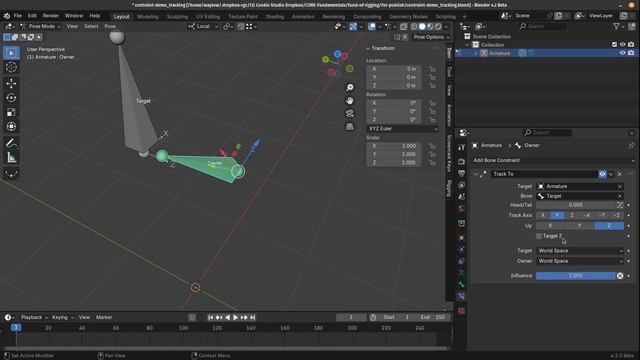Disable Collection render camera icon
The height and width of the screenshot is (360, 640).
tap(631, 44)
